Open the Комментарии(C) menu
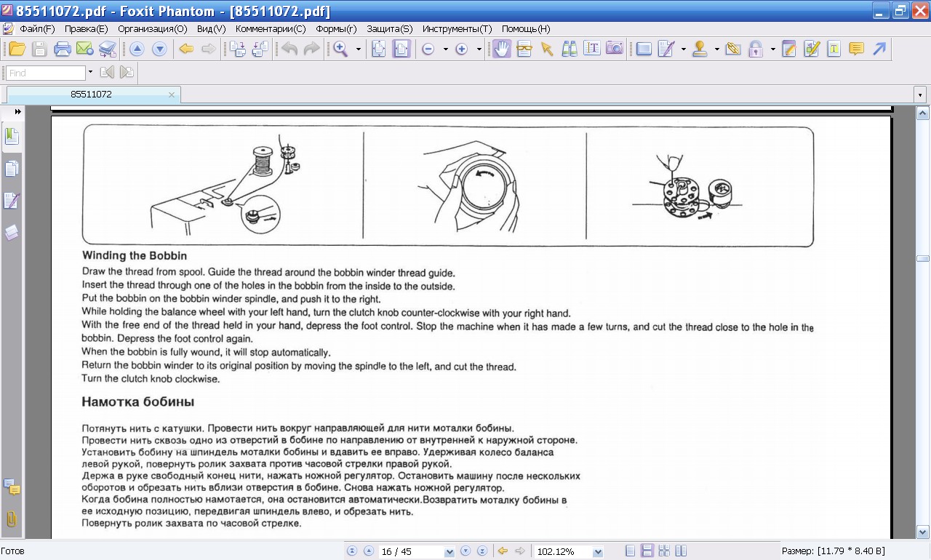Viewport: 931px width, 560px height. [271, 29]
